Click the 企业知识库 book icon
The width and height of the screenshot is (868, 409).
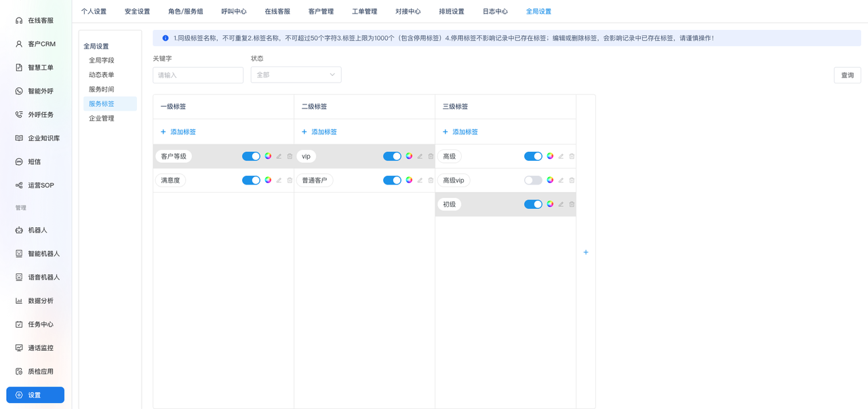[x=19, y=138]
